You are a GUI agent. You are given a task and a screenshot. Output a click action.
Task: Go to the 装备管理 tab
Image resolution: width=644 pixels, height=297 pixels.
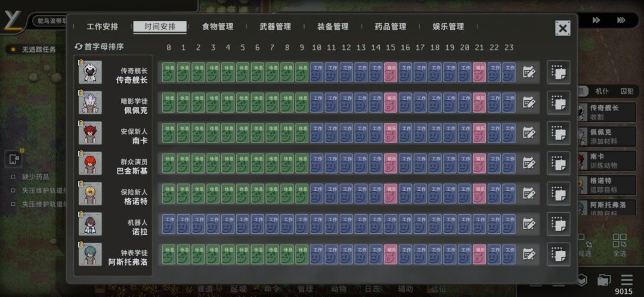(x=333, y=27)
